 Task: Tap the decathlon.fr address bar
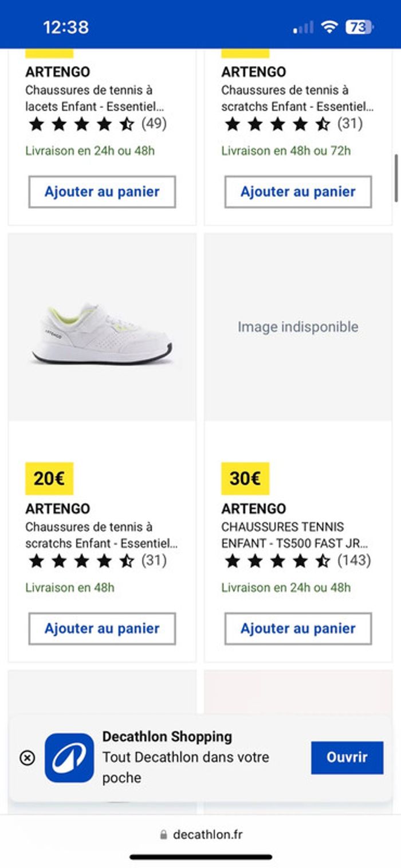(x=207, y=835)
